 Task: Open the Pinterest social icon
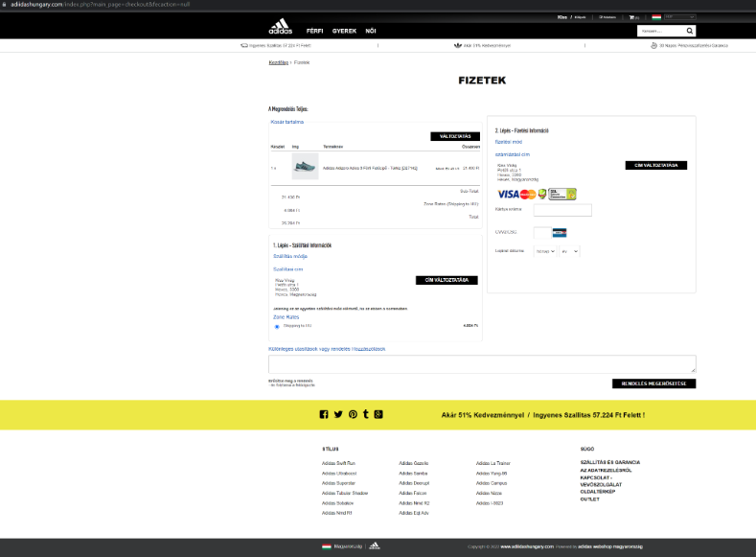(x=353, y=414)
